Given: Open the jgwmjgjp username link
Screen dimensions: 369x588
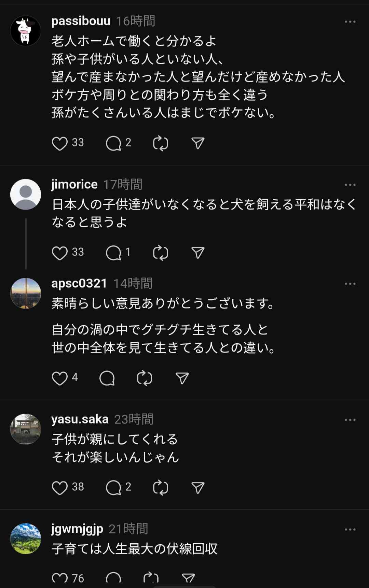Looking at the screenshot, I should point(77,529).
